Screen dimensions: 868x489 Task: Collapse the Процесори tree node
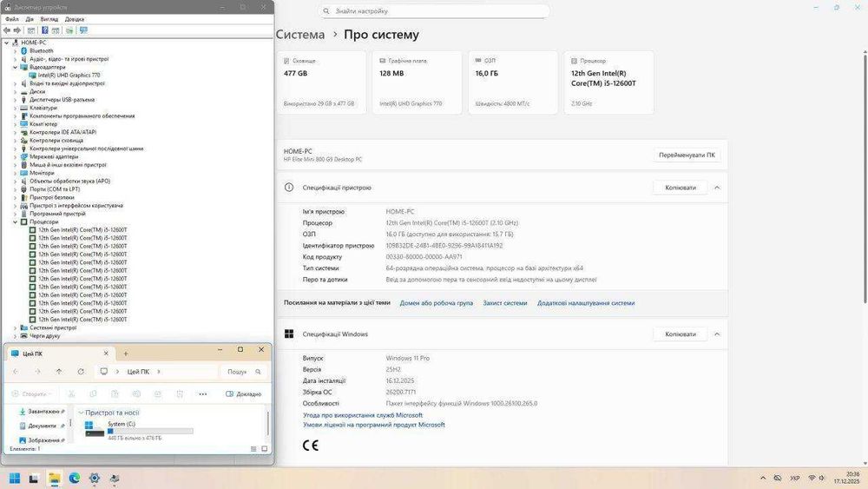click(15, 221)
